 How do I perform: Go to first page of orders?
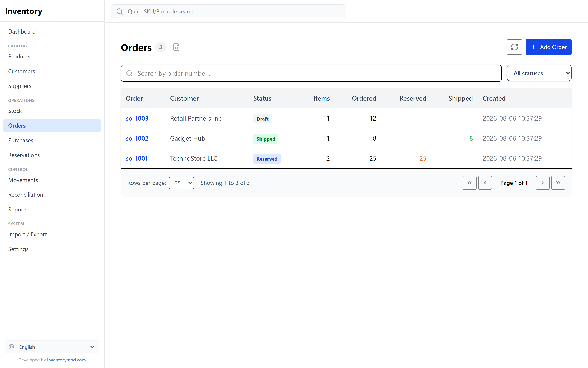tap(469, 183)
